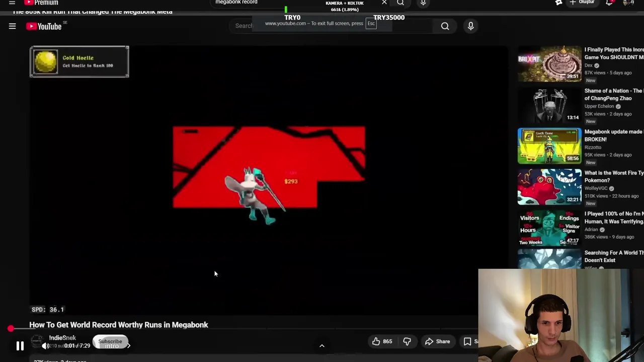The height and width of the screenshot is (362, 644).
Task: Click the video title 'How To Get World Record Worthy Runs'
Action: click(x=119, y=325)
